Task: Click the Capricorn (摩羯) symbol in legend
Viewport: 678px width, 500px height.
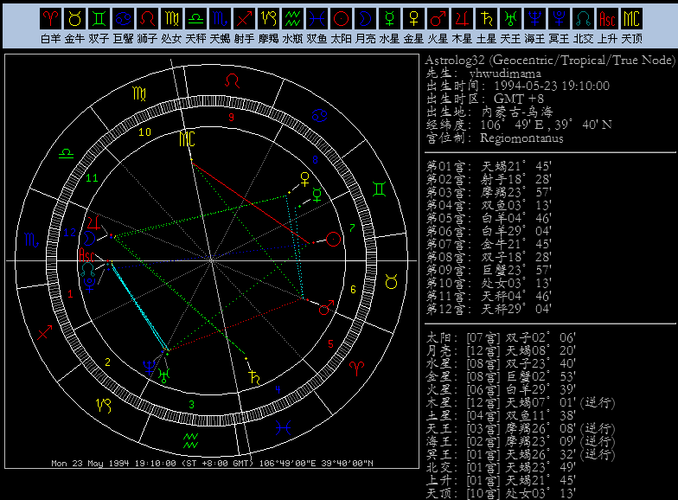Action: point(269,19)
